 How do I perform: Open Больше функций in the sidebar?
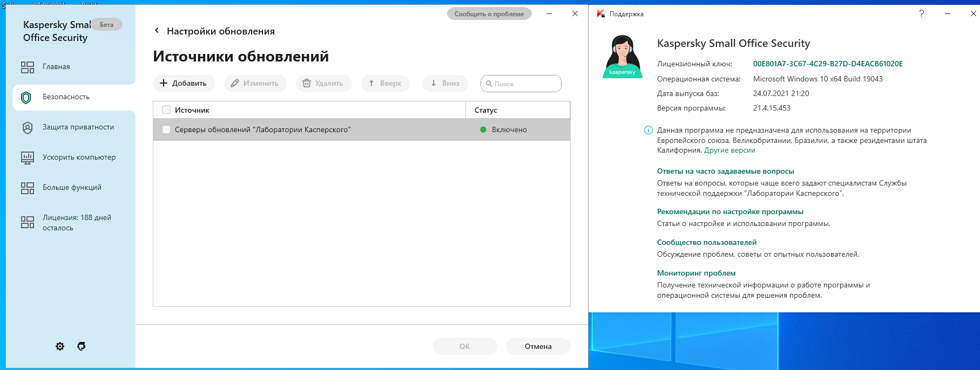pos(73,188)
